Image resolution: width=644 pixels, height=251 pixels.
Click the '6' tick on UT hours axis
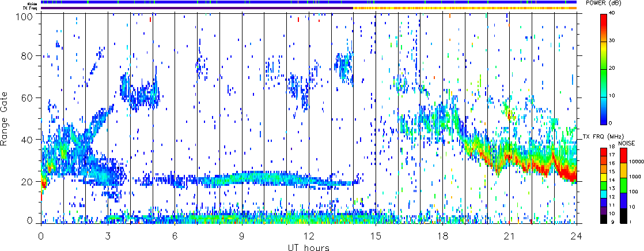[175, 237]
